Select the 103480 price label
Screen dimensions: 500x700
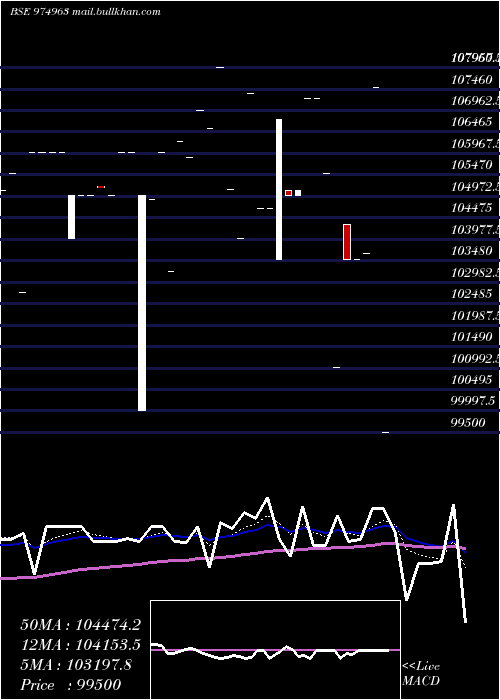click(472, 250)
